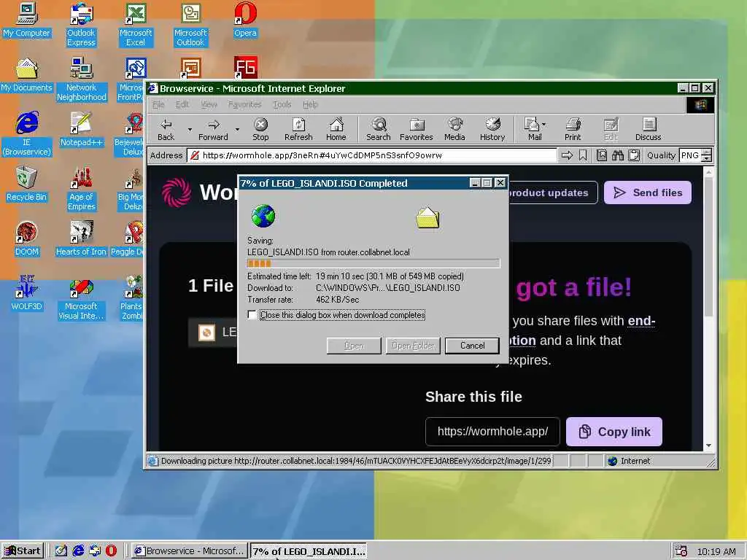Click the download progress bar

click(x=373, y=264)
